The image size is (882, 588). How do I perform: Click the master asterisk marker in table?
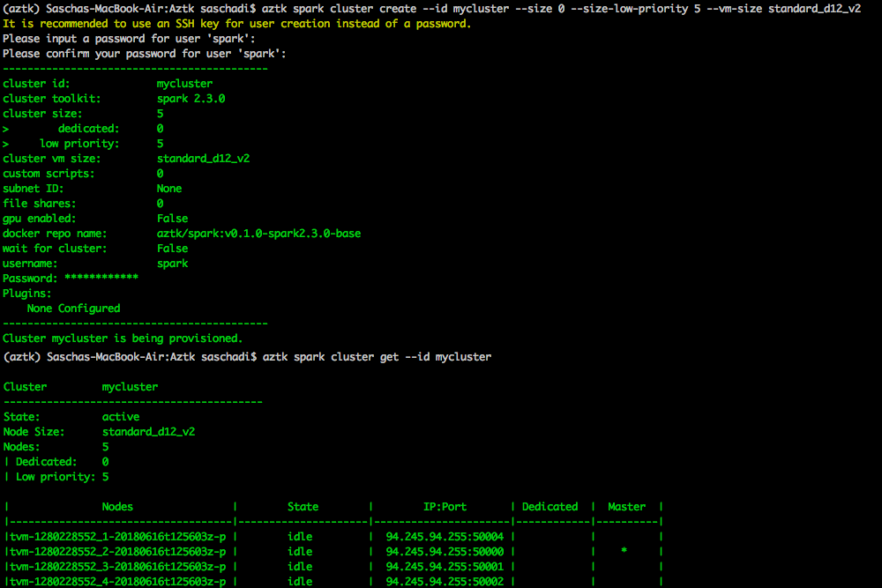624,551
